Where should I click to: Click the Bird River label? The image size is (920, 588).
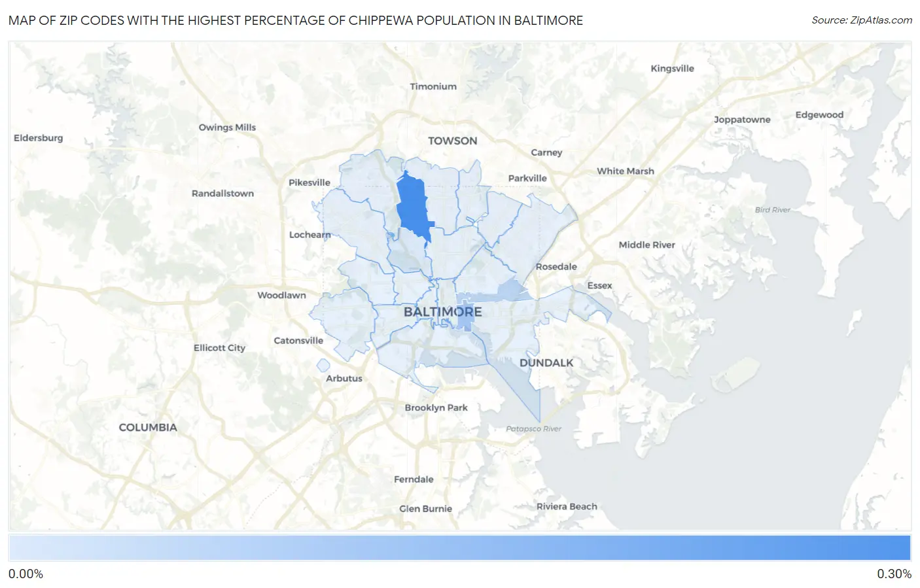772,210
